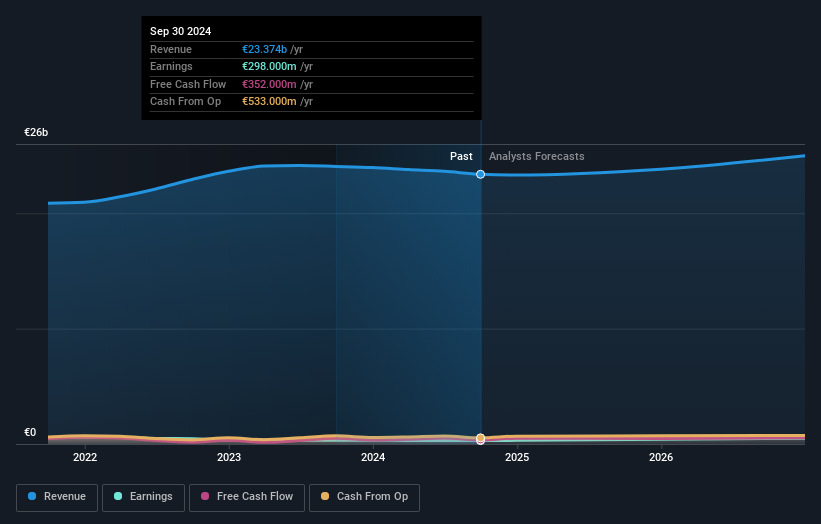
Task: Click the €298.000m earnings value
Action: point(269,66)
